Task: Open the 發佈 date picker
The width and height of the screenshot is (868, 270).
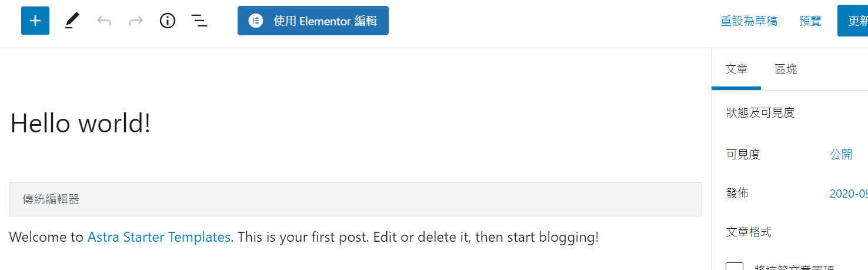Action: point(849,194)
